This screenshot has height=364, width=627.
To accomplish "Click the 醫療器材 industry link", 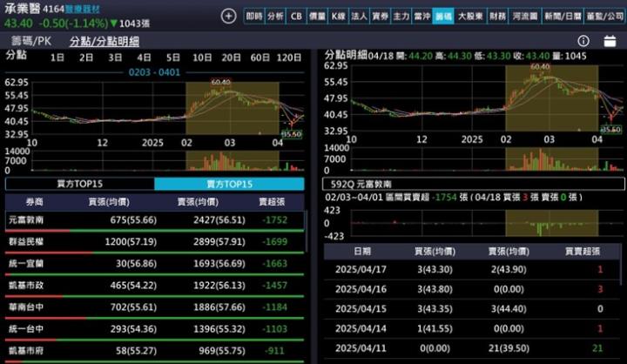I will [x=83, y=10].
